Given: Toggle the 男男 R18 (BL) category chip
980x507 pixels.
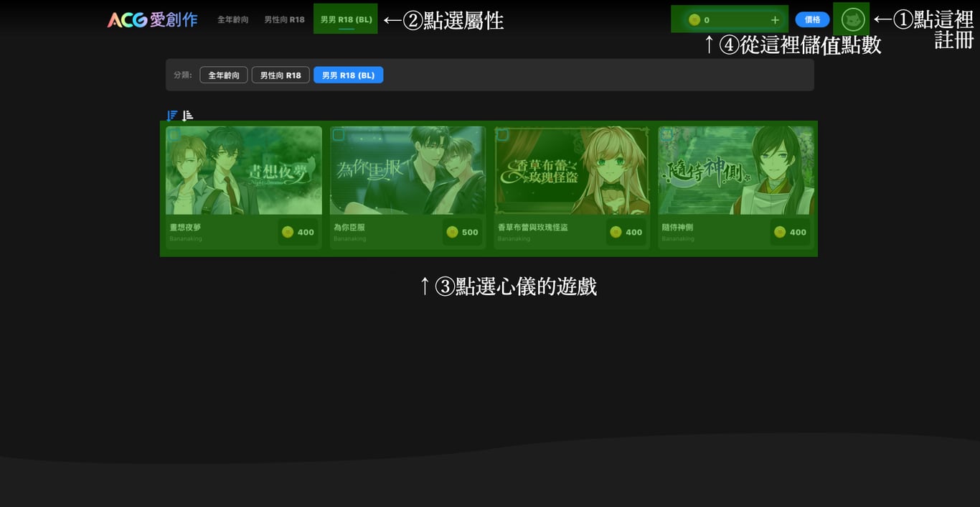Looking at the screenshot, I should pyautogui.click(x=348, y=75).
